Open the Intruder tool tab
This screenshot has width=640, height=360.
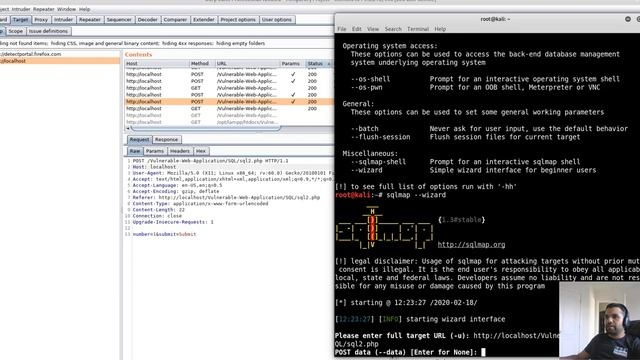point(63,20)
